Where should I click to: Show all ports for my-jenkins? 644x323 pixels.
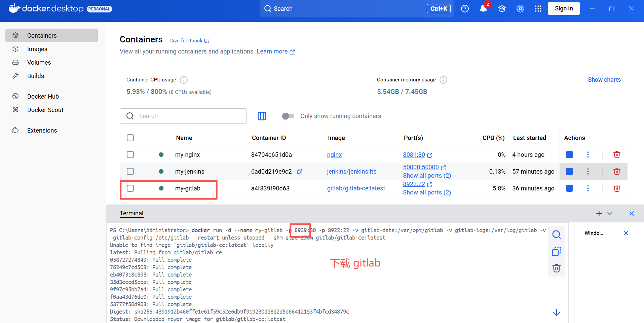427,176
